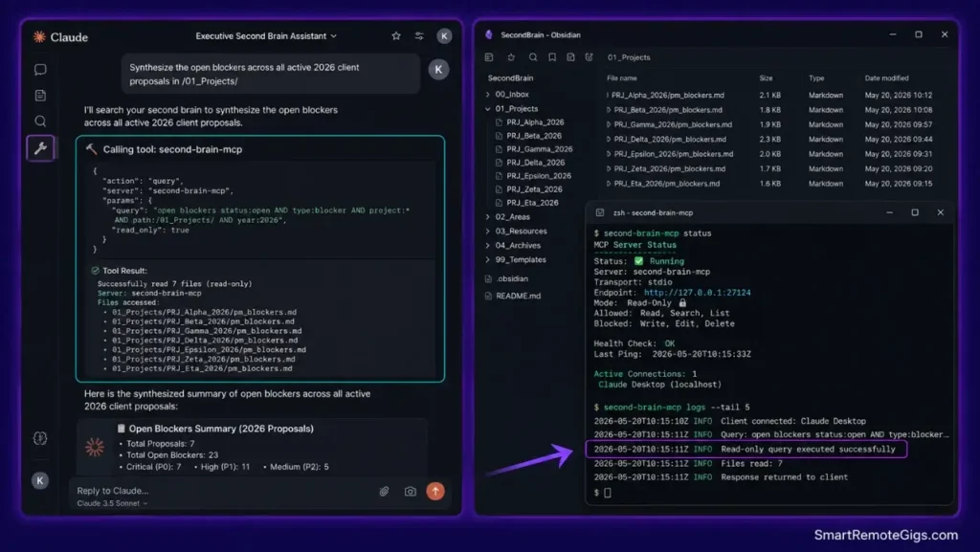Viewport: 980px width, 552px height.
Task: Open PRJ_Delta_2026/pm_blockers.md in file list
Action: tap(670, 140)
